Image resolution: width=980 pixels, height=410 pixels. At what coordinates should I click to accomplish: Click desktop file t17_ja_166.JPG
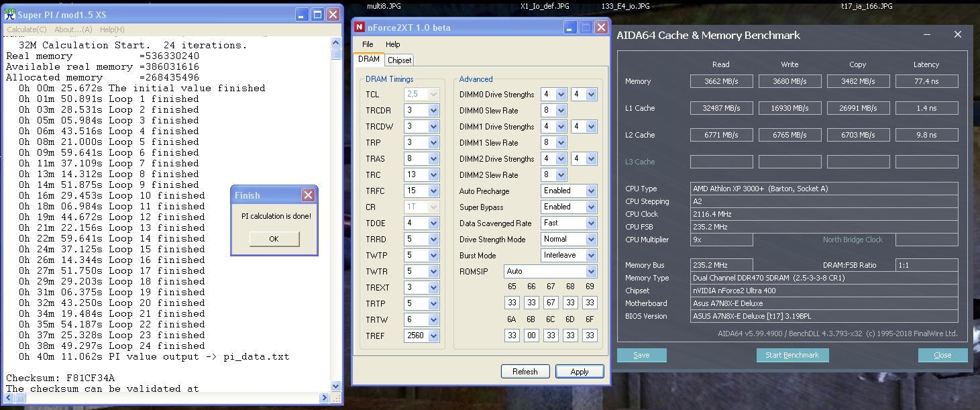pos(867,6)
